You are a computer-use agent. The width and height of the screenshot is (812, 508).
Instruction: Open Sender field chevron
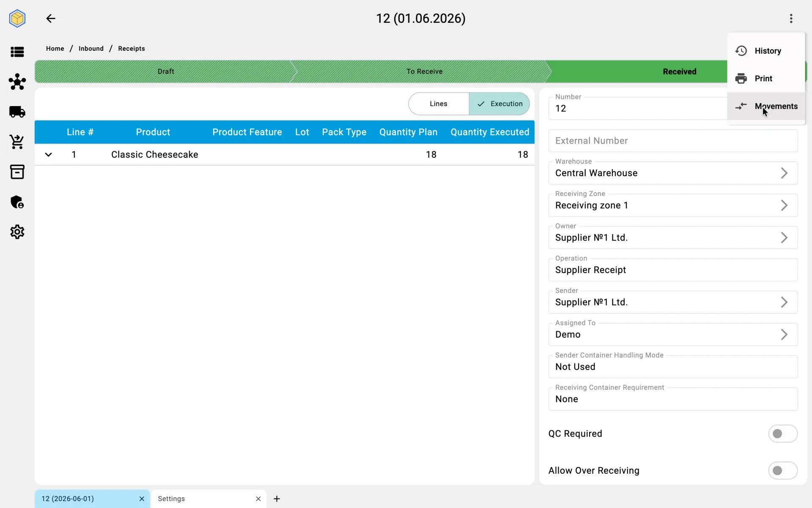pos(784,302)
